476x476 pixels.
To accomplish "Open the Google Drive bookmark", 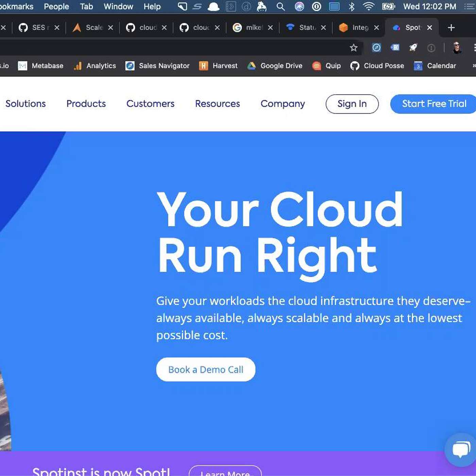I will click(x=275, y=66).
